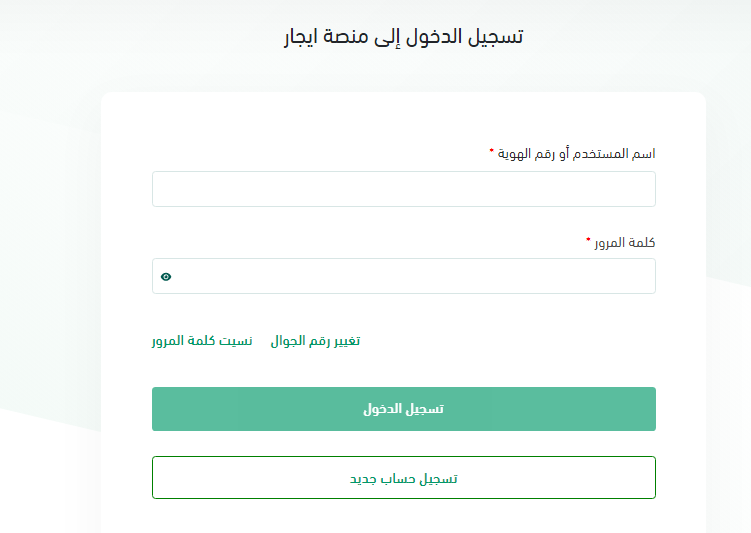Click the username or ID number field

point(403,189)
